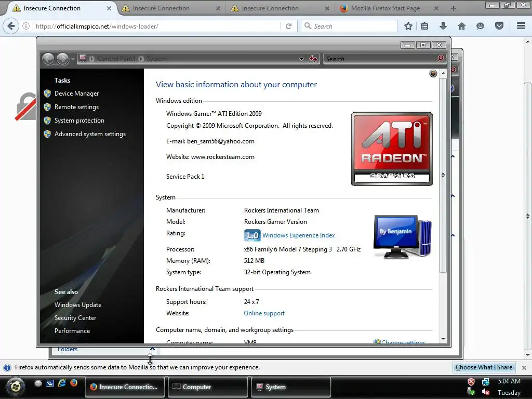
Task: Open the Windows Start orb
Action: click(x=15, y=386)
